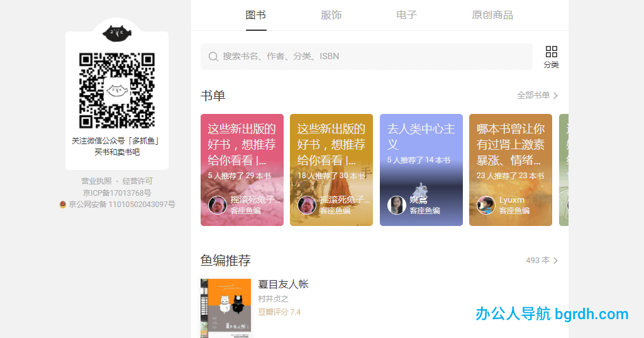Open the 夏目友人帐 book cover thumbnail

pyautogui.click(x=226, y=308)
